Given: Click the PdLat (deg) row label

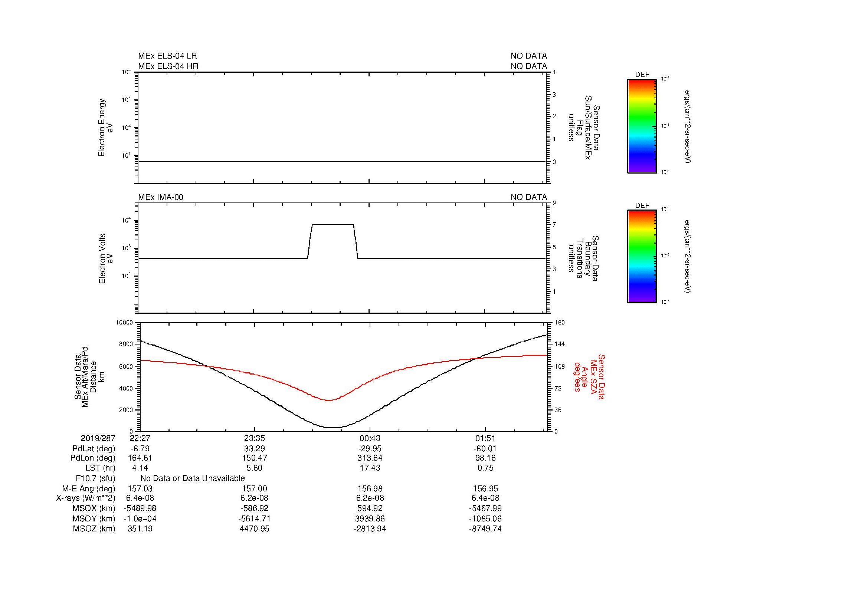Looking at the screenshot, I should coord(94,449).
